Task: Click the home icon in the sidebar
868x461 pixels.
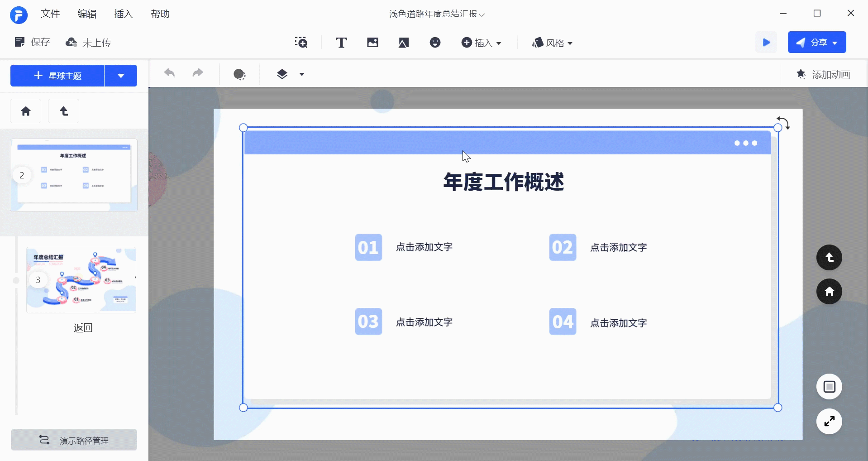Action: pos(26,111)
